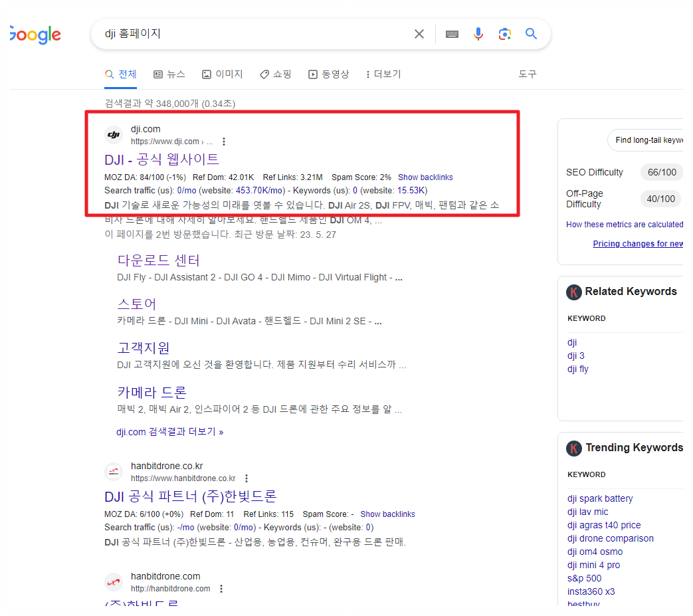
Task: Click the Off-Page Difficulty 40/100 score
Action: [660, 199]
